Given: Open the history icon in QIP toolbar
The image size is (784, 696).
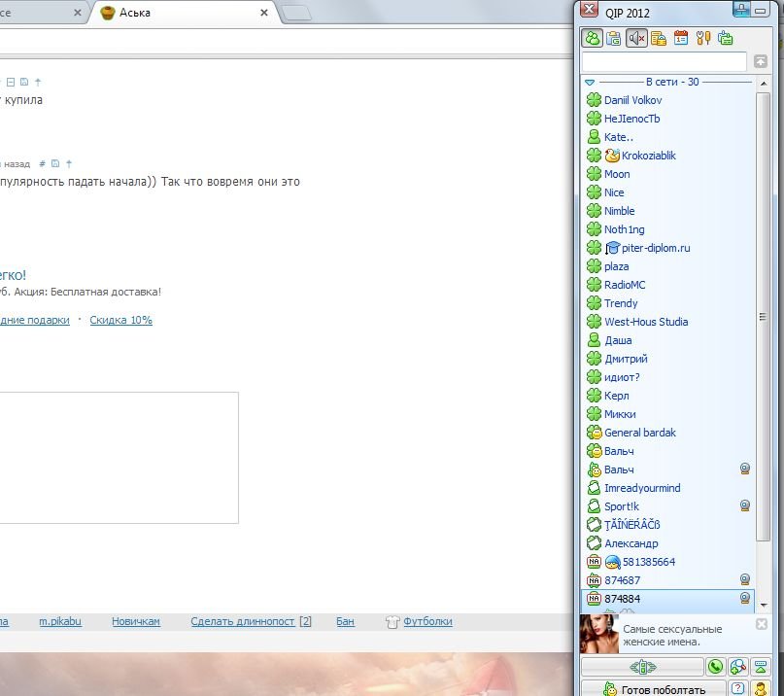Looking at the screenshot, I should (614, 39).
